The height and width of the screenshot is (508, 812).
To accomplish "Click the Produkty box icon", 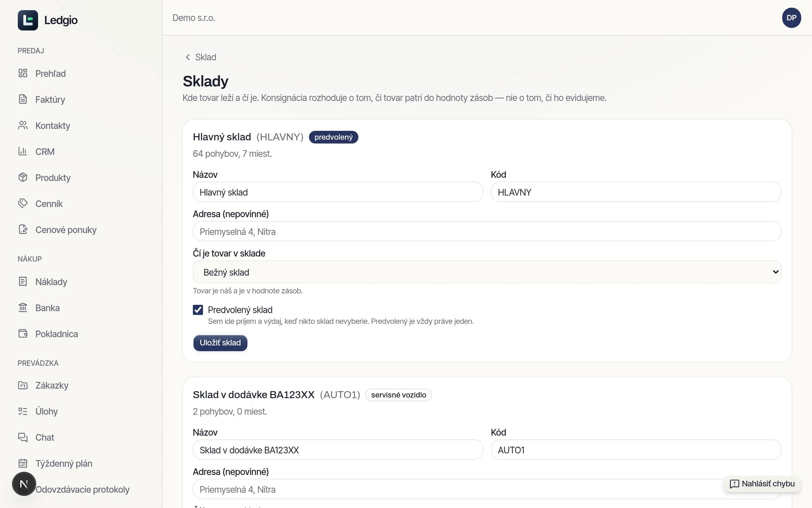I will [23, 177].
